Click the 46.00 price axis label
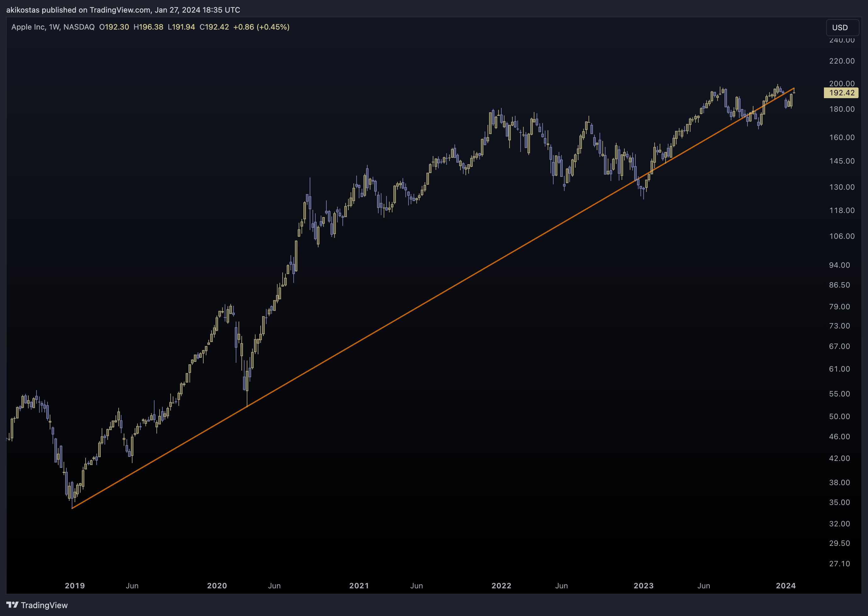Screen dimensions: 868x616 point(840,437)
